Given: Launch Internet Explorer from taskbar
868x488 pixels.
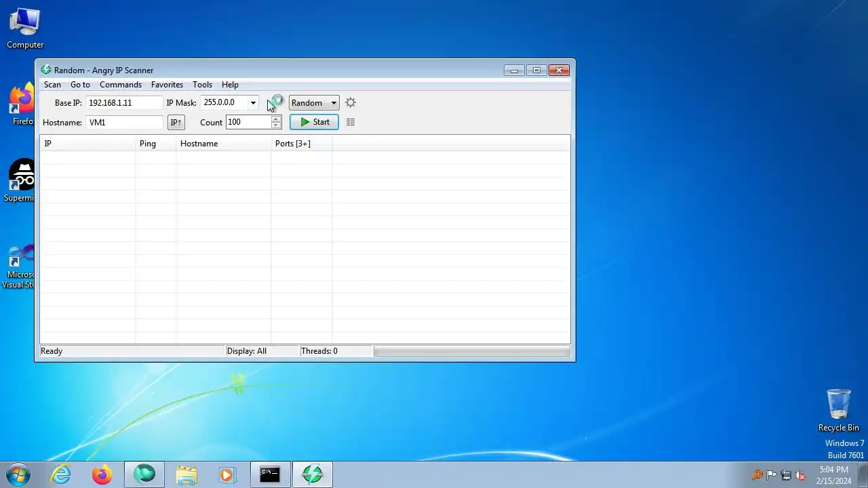Looking at the screenshot, I should coord(61,474).
